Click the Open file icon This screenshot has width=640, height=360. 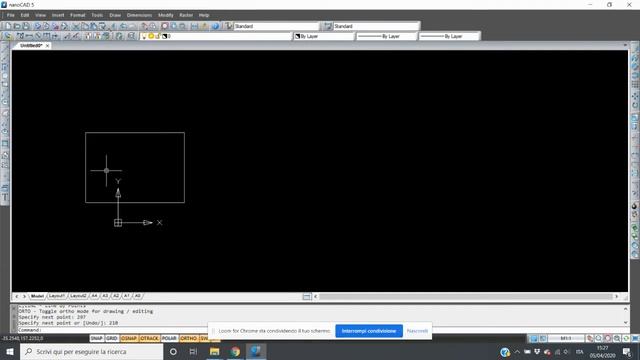click(x=17, y=26)
